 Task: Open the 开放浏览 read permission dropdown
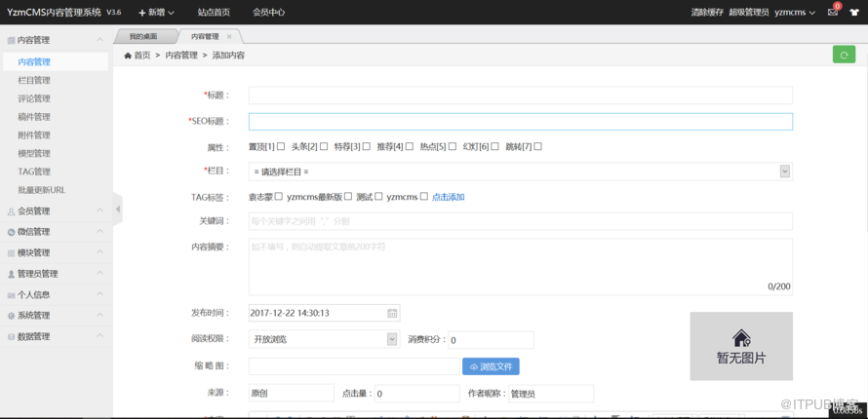tap(324, 339)
